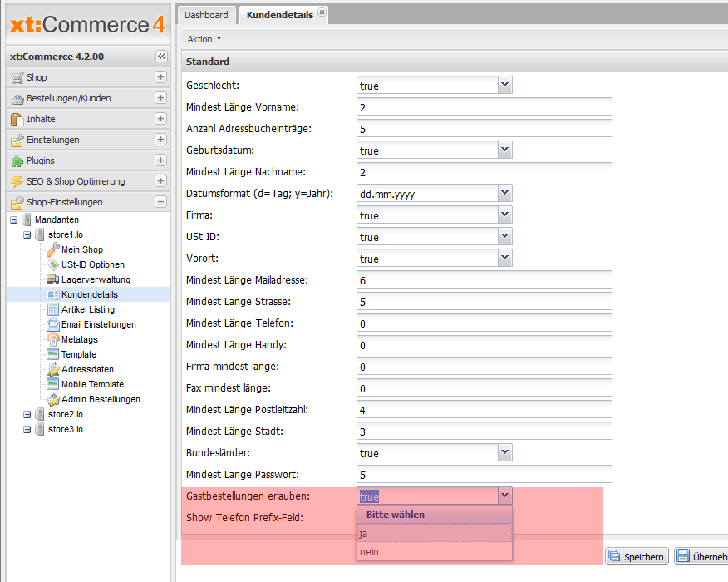Close the Kundendetails tab

coord(322,12)
